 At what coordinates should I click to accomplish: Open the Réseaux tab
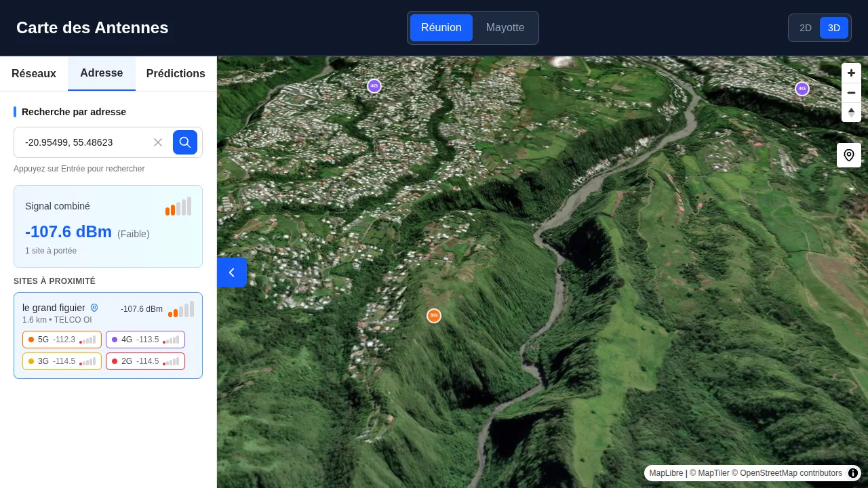(x=34, y=74)
